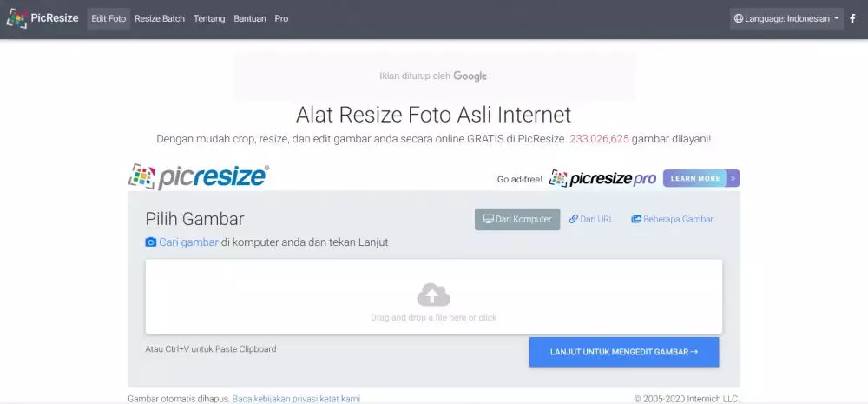Choose Beberapa Gambar upload mode
Screen dimensions: 868x404
(x=672, y=219)
